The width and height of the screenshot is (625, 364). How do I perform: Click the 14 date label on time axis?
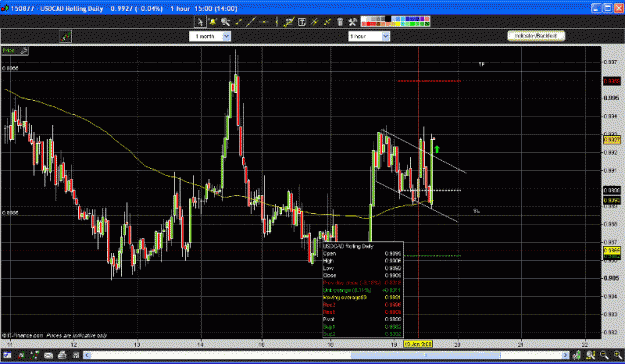(200, 344)
